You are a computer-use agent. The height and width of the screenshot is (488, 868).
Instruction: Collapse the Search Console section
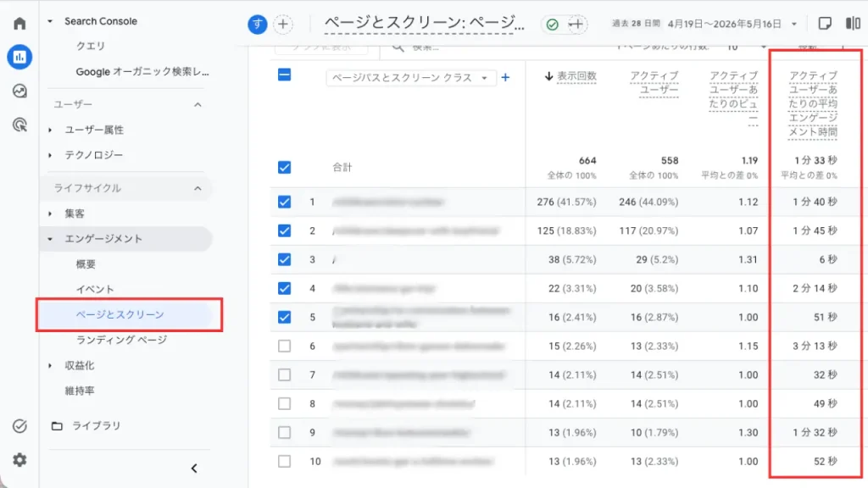click(50, 21)
